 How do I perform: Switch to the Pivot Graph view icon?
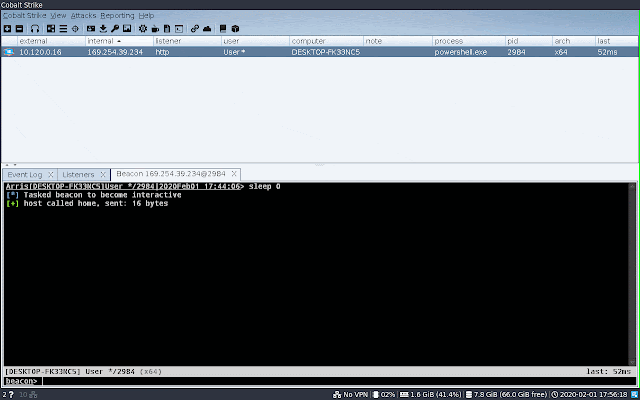(51, 29)
